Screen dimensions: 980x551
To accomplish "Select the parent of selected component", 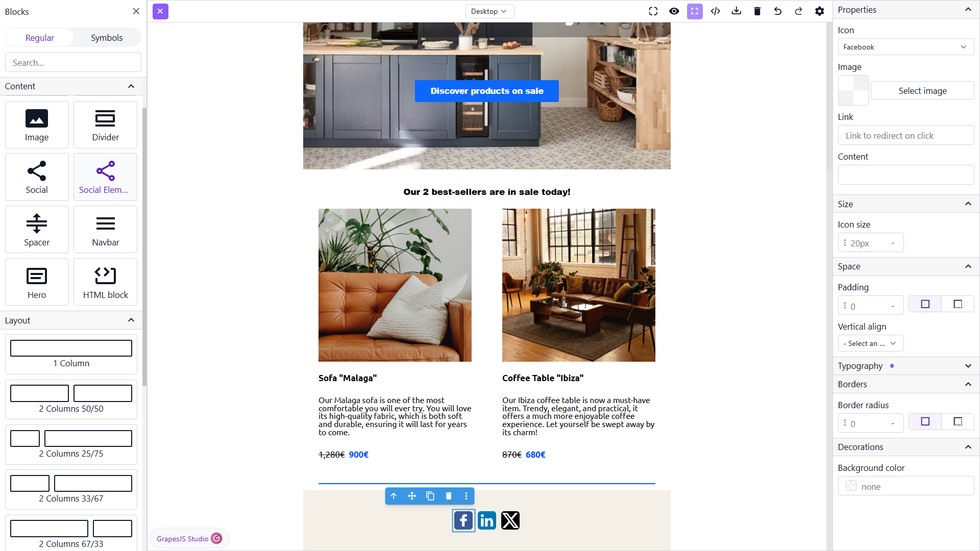I will click(x=394, y=496).
